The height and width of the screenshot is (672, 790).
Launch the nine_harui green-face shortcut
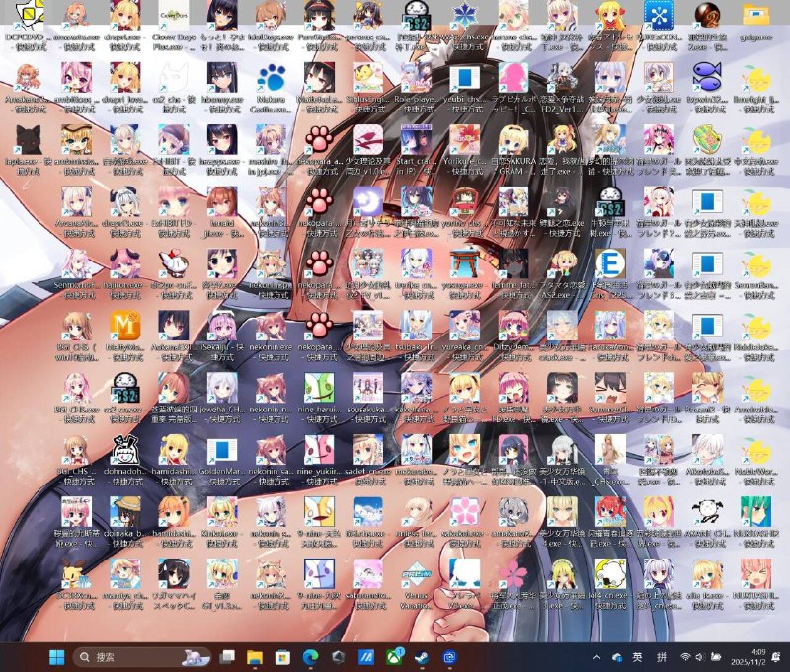click(x=319, y=388)
